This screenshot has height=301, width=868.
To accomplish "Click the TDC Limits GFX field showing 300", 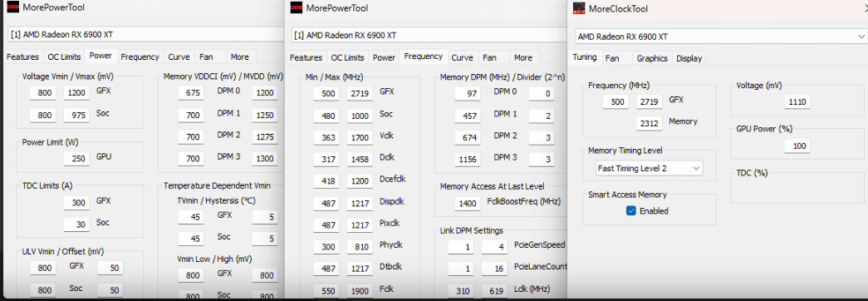I will click(77, 203).
